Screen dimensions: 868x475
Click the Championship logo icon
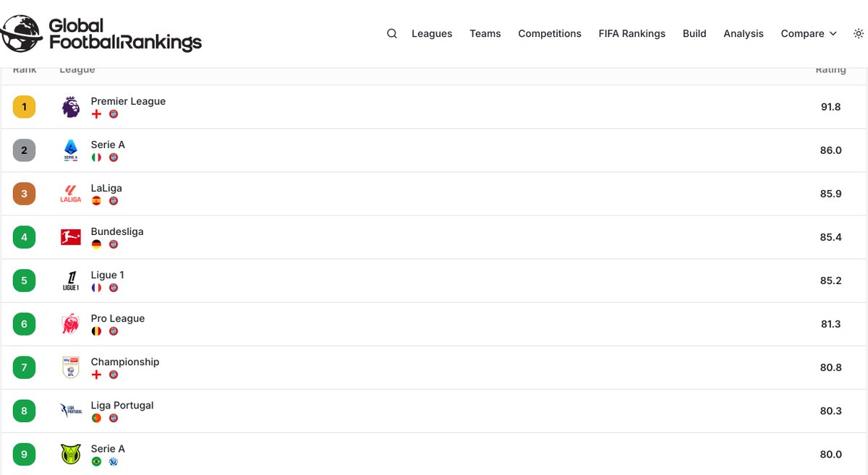pyautogui.click(x=71, y=367)
